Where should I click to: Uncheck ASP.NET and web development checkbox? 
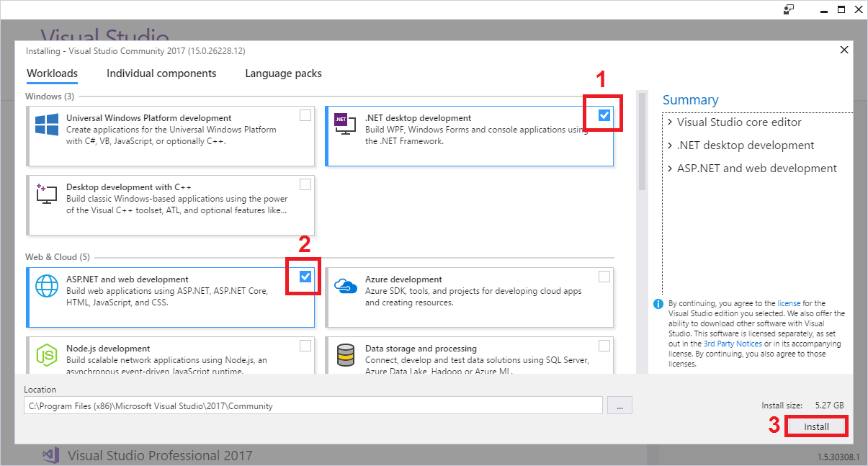tap(305, 277)
